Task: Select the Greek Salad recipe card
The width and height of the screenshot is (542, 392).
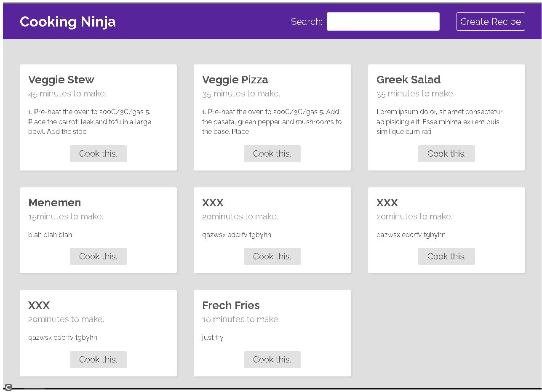Action: pyautogui.click(x=446, y=117)
